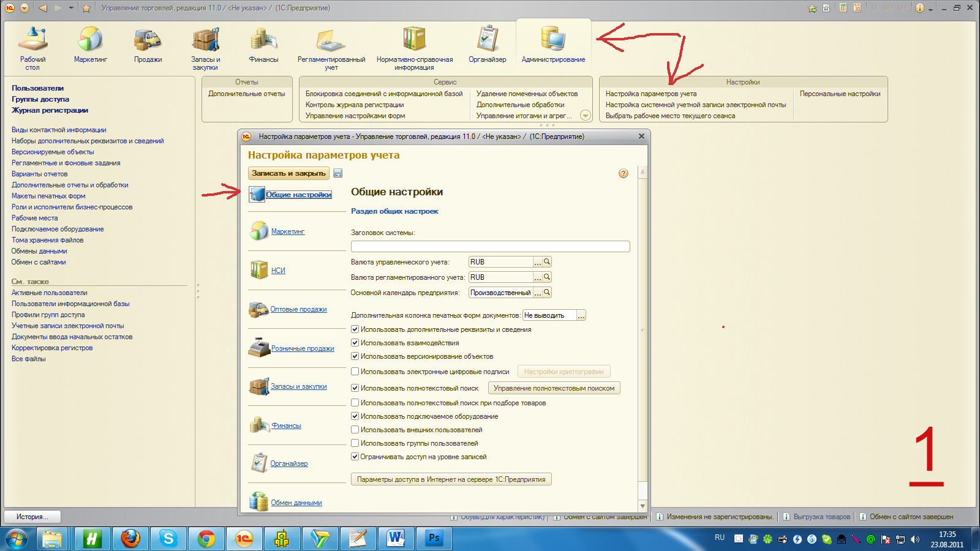
Task: Click the favorites star icon in the title bar
Action: 86,8
